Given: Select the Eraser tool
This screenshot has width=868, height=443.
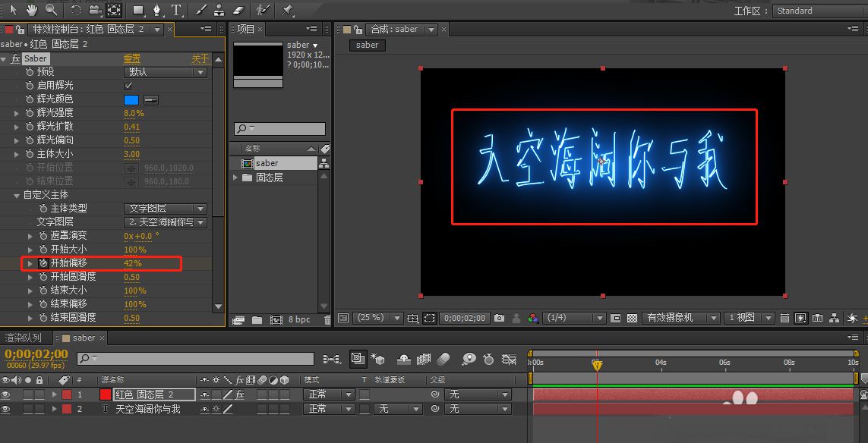Looking at the screenshot, I should (x=238, y=10).
